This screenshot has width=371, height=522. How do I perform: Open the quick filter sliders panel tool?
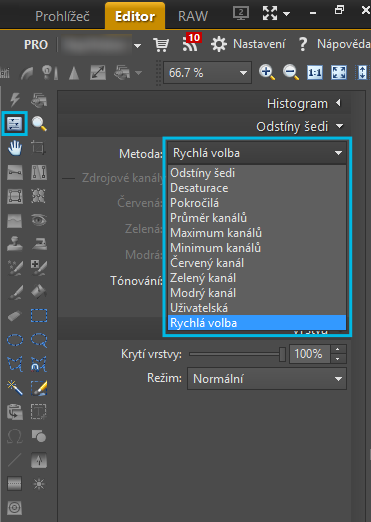(15, 124)
